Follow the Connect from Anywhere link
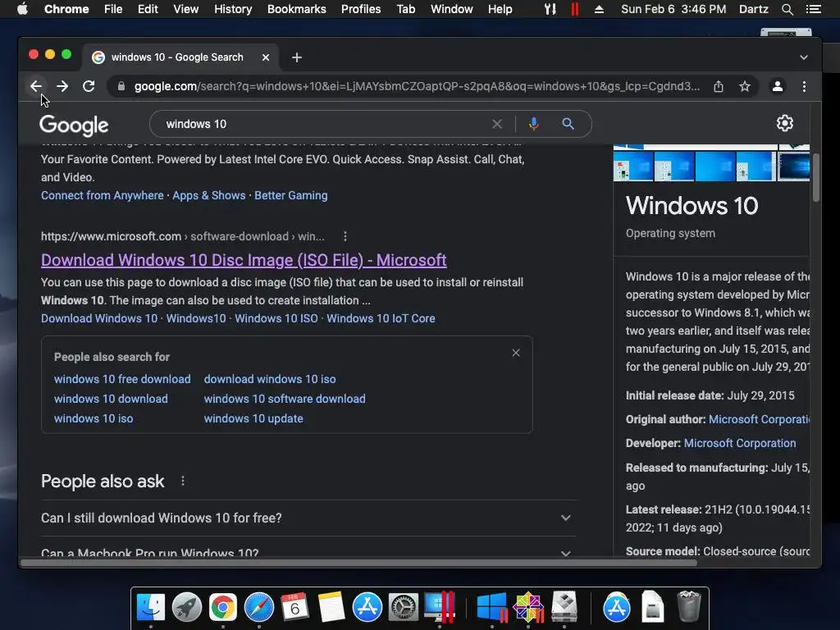 click(x=103, y=195)
